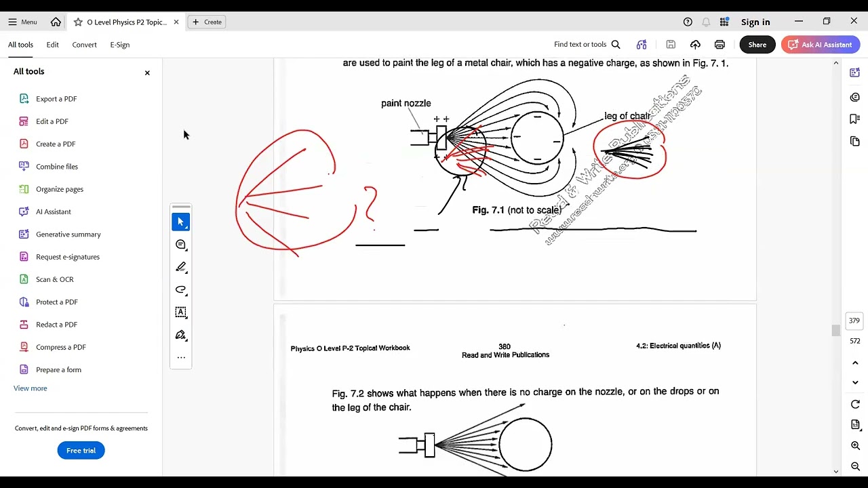
Task: Open the right-rail page thumbnails icon
Action: pos(855,141)
